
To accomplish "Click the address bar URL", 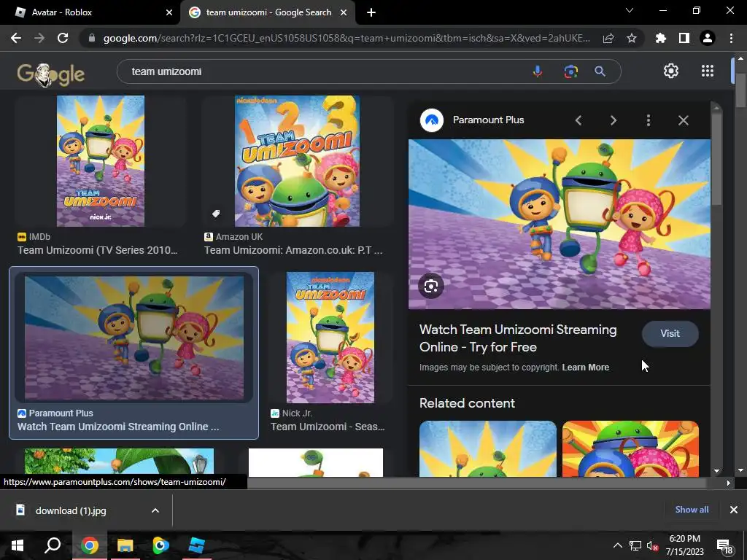I will [347, 38].
